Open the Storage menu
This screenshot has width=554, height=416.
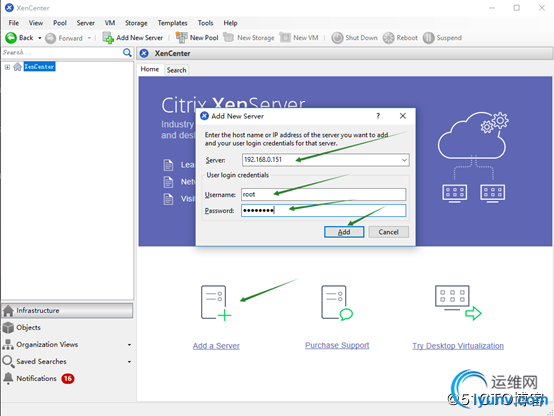coord(136,23)
